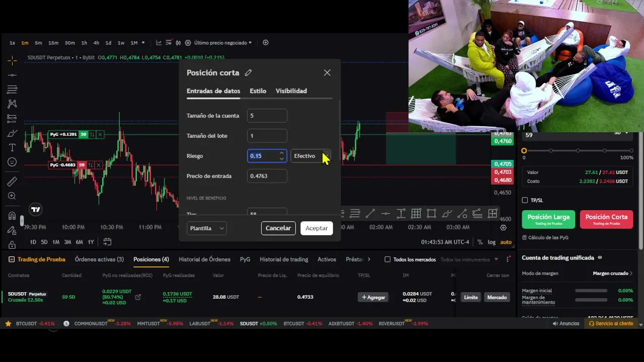Screen dimensions: 644x362
Task: Toggle the magnet snapping mode
Action: click(12, 216)
